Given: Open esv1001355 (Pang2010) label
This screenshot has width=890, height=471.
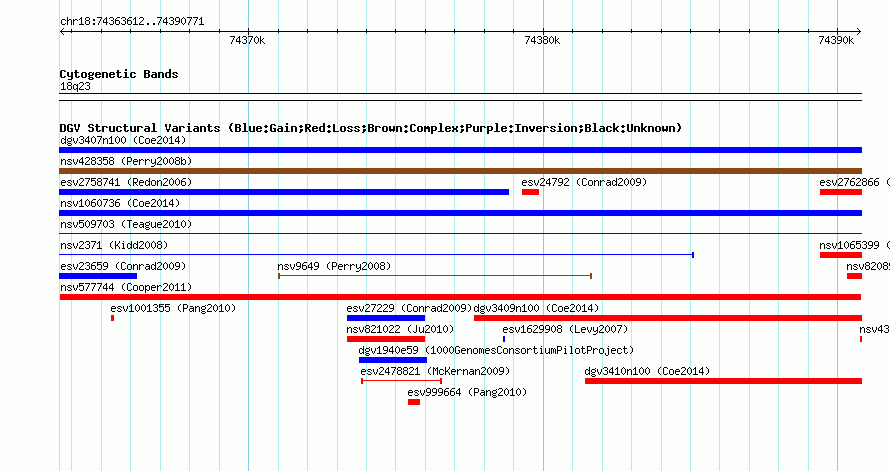Looking at the screenshot, I should [173, 308].
